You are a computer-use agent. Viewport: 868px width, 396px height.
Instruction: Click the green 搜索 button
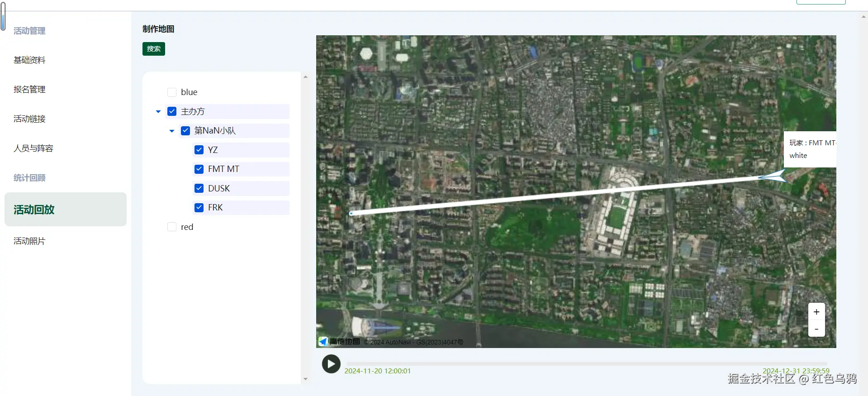(154, 49)
